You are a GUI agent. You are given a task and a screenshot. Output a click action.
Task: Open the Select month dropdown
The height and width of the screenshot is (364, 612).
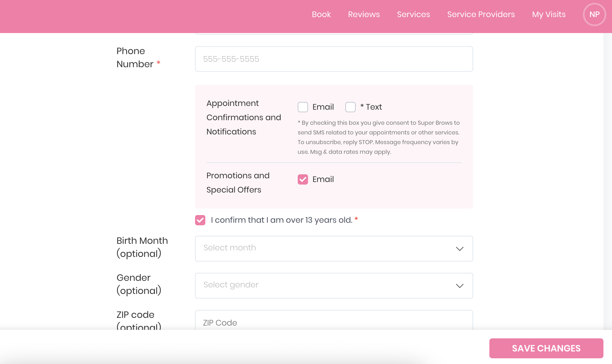tap(328, 248)
